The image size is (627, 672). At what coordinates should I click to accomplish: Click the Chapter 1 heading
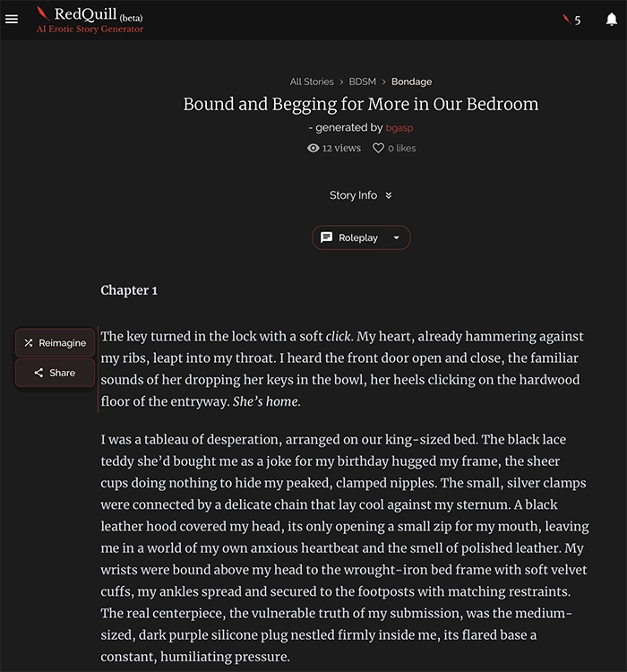coord(129,290)
